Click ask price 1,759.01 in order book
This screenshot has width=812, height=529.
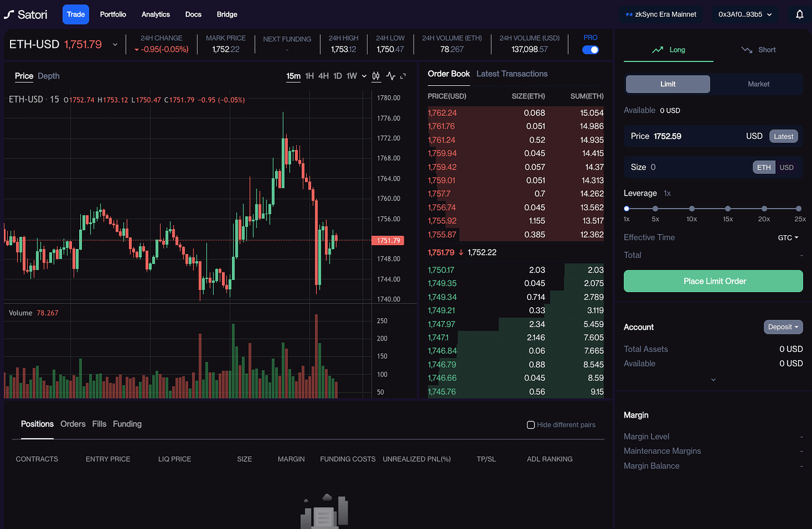(x=442, y=181)
